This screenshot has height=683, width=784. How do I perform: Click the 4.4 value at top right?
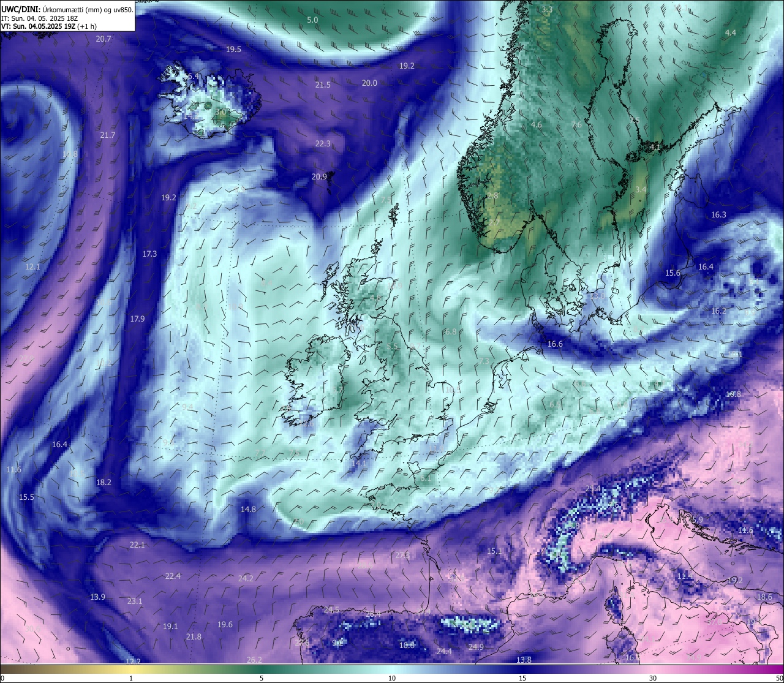pos(731,32)
